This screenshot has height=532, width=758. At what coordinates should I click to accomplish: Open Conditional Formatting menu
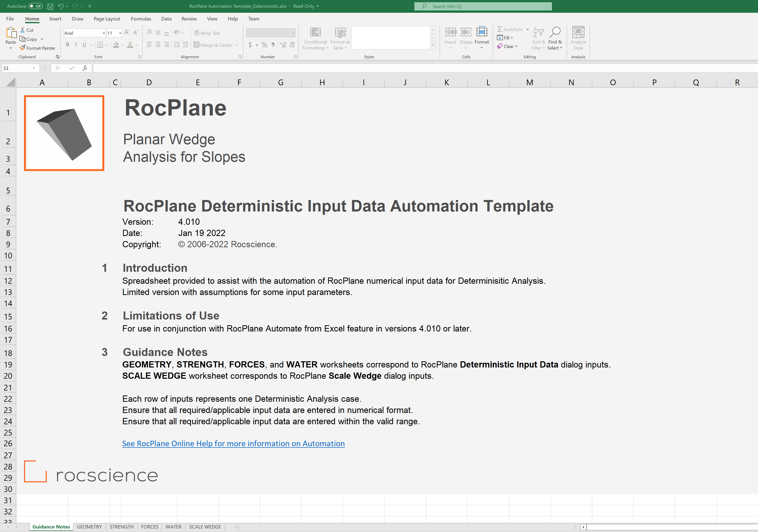pos(315,38)
